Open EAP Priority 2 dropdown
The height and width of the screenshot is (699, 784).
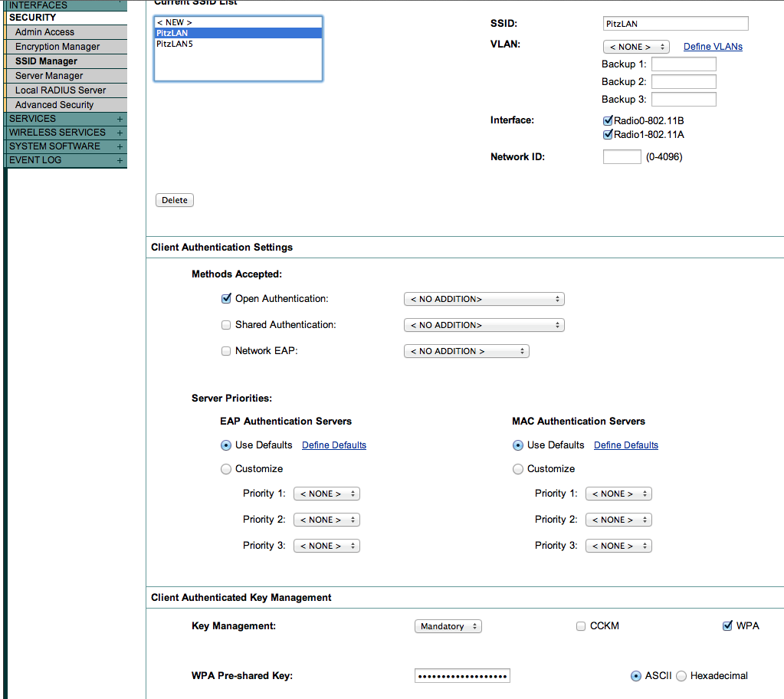(x=326, y=520)
